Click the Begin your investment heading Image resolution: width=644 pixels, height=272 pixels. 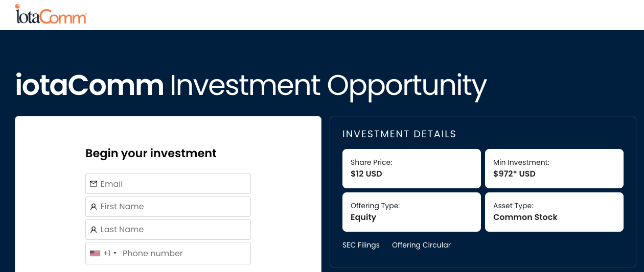[151, 153]
